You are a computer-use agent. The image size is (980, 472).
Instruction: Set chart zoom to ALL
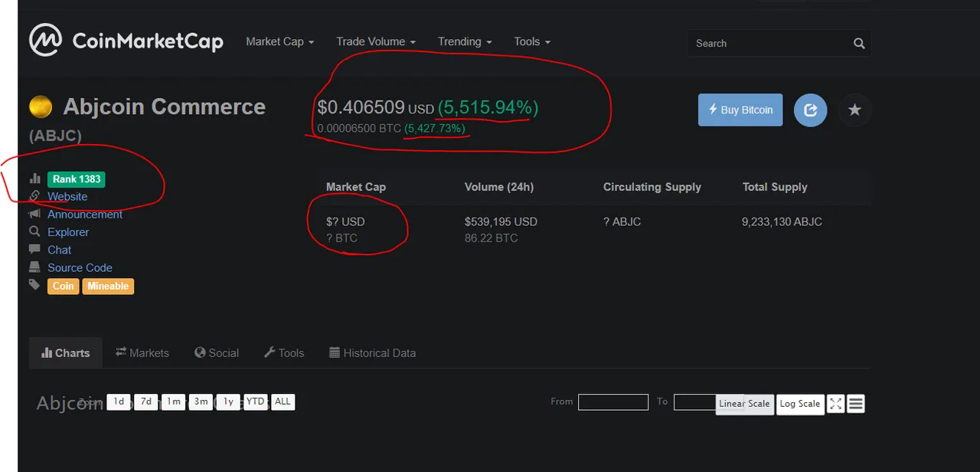tap(283, 402)
